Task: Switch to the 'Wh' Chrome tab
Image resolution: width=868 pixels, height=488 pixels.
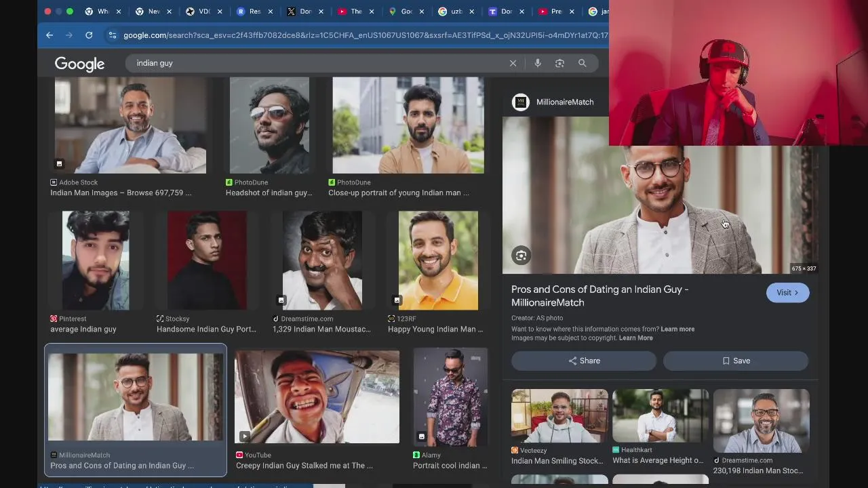Action: [x=102, y=12]
